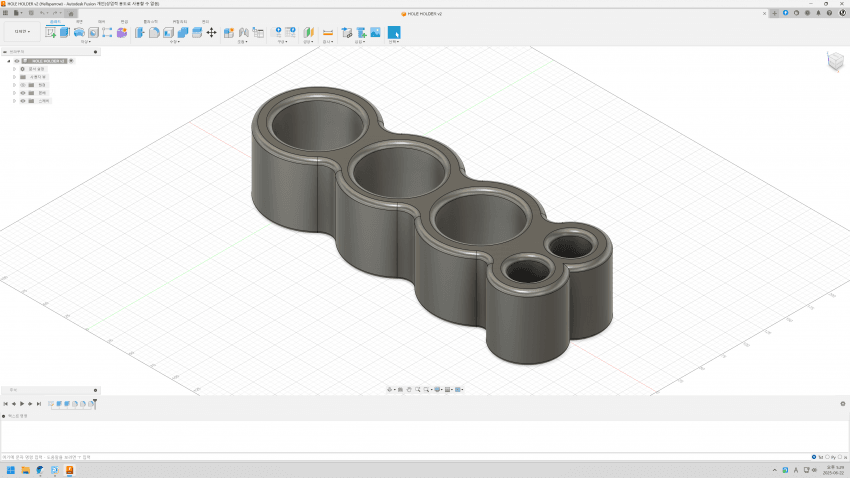Expand the Sketches folder node
This screenshot has width=850, height=478.
tap(15, 101)
